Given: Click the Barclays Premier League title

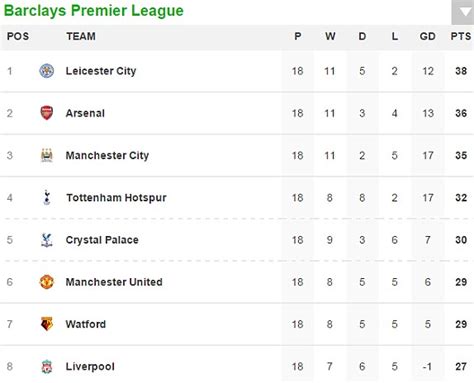Looking at the screenshot, I should tap(94, 11).
